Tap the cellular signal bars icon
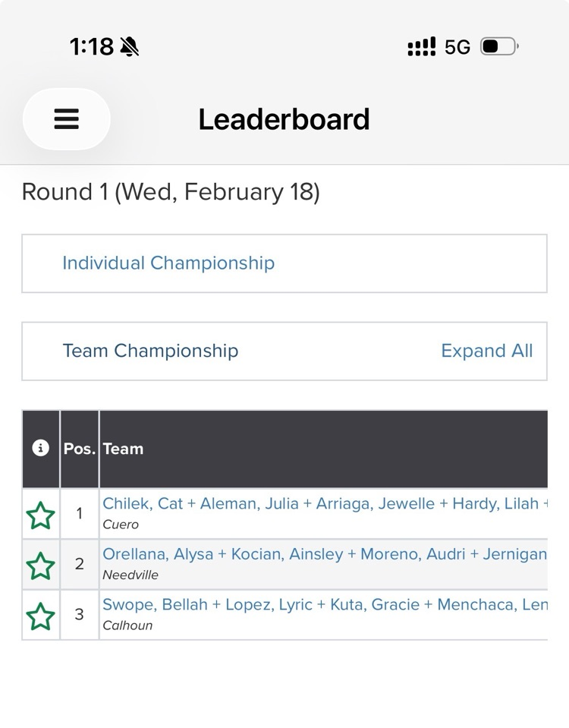The width and height of the screenshot is (569, 728). pos(421,47)
